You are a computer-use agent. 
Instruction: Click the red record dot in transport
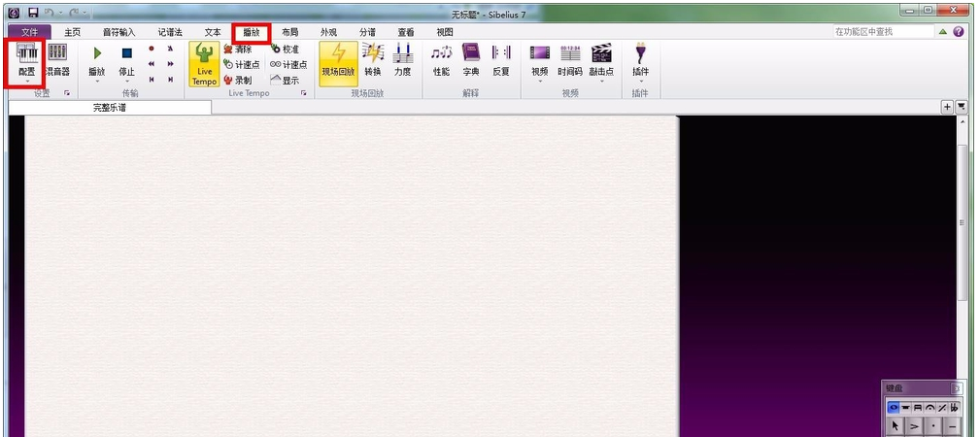[x=152, y=49]
